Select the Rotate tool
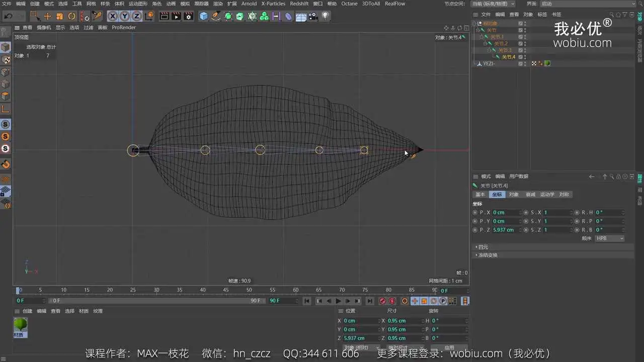Screen dimensions: 644x362 tap(71, 16)
